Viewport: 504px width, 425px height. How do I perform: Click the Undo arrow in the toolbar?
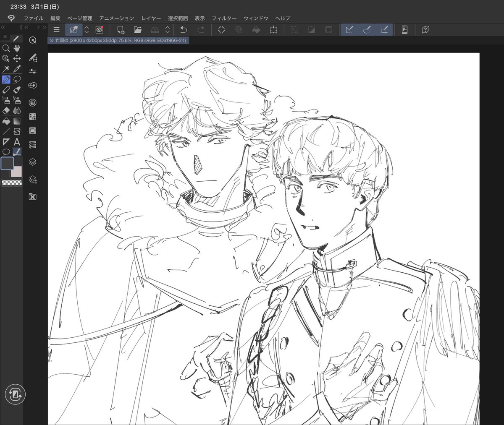183,30
